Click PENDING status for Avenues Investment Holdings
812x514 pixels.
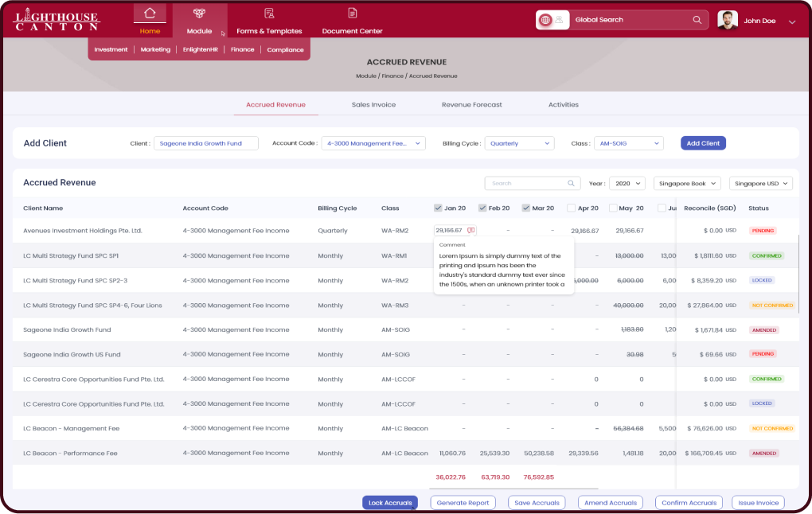pyautogui.click(x=763, y=230)
